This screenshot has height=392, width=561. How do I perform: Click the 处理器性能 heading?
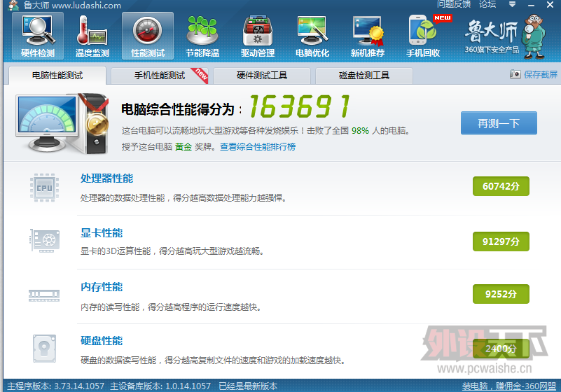106,178
